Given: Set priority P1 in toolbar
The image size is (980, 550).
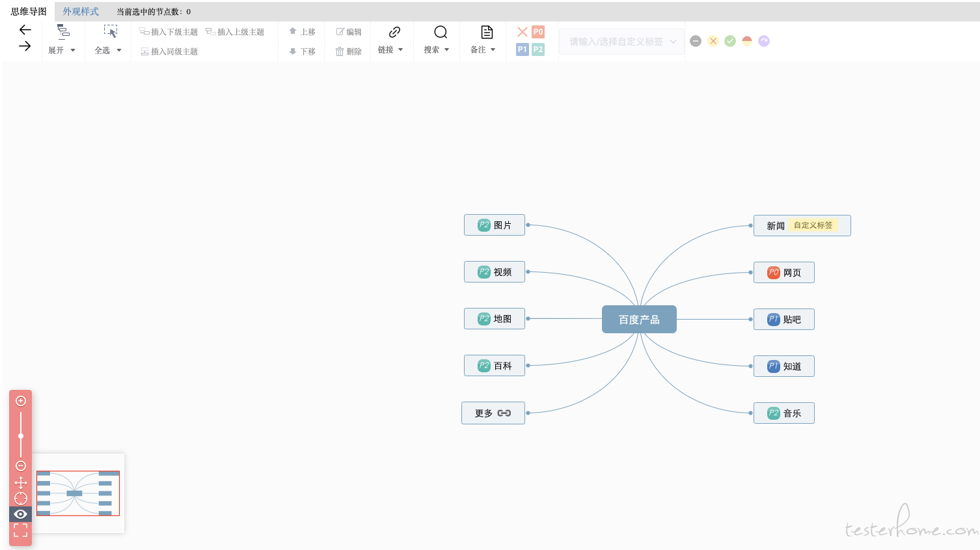Looking at the screenshot, I should (522, 49).
